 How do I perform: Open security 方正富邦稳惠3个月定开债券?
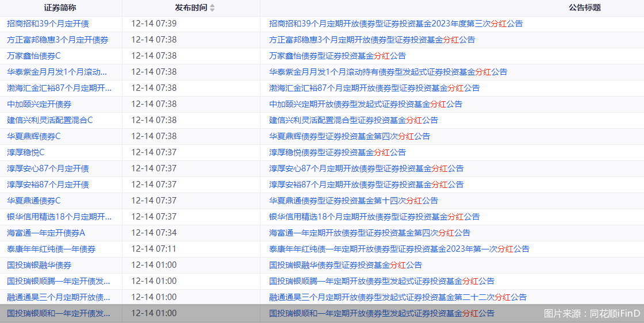click(x=58, y=40)
